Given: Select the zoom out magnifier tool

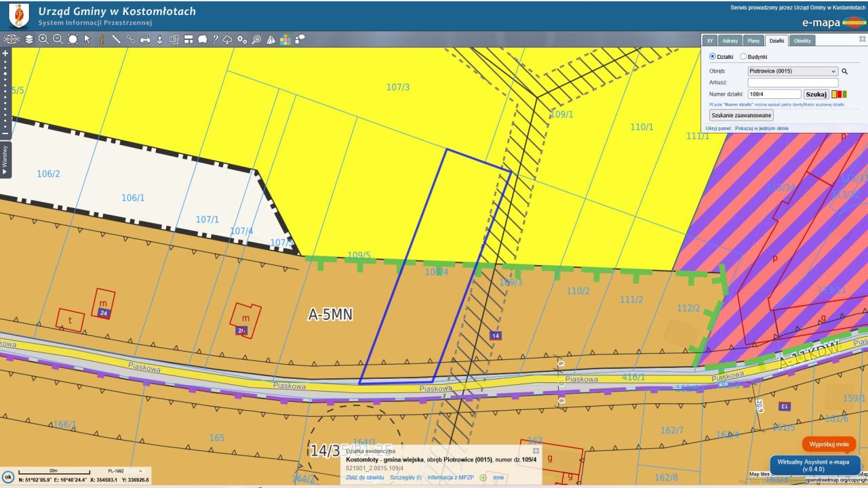Looking at the screenshot, I should (58, 39).
